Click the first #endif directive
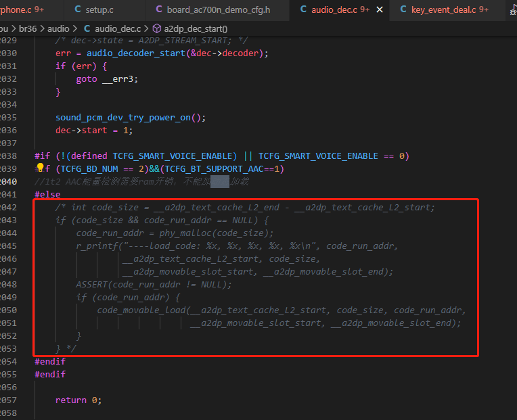The image size is (517, 420). [50, 362]
